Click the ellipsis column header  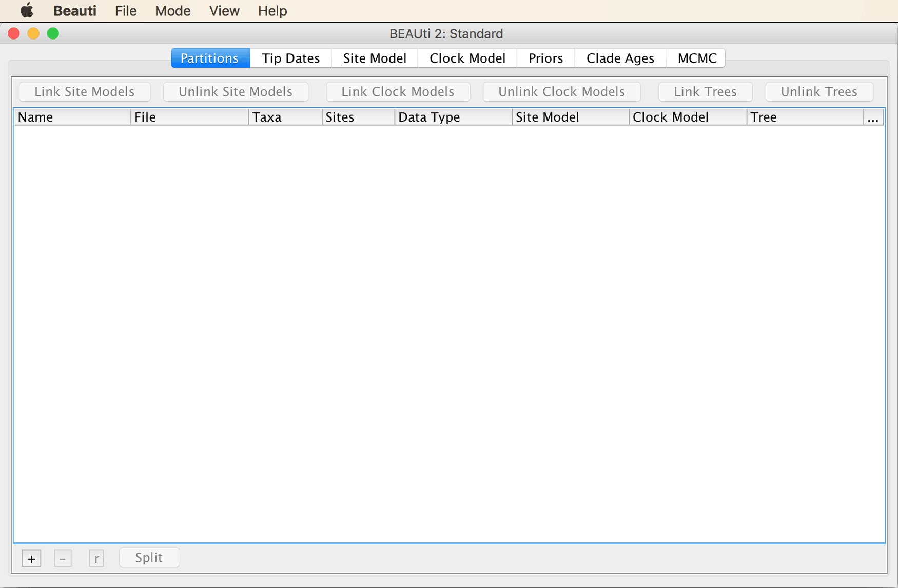873,117
